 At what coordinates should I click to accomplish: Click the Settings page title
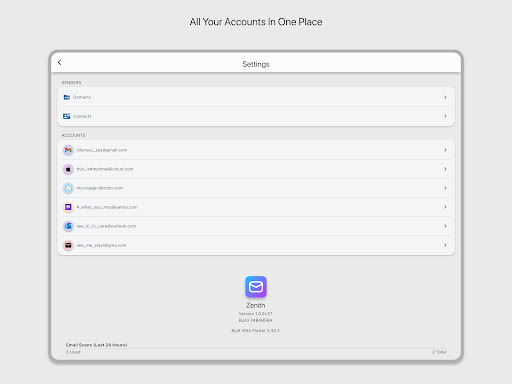click(256, 64)
